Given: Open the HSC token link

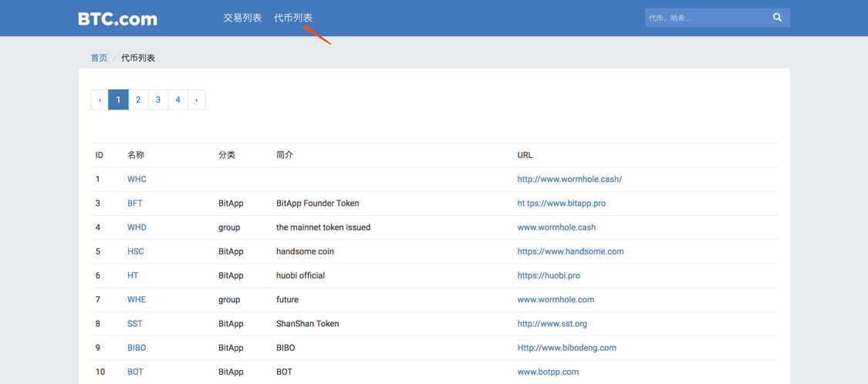Looking at the screenshot, I should [x=136, y=251].
